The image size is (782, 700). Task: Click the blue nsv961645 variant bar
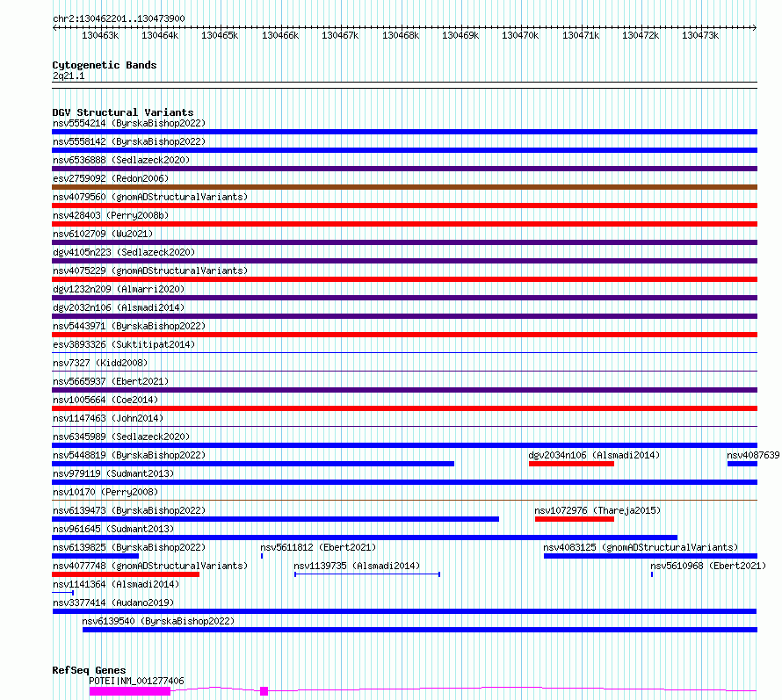click(365, 538)
